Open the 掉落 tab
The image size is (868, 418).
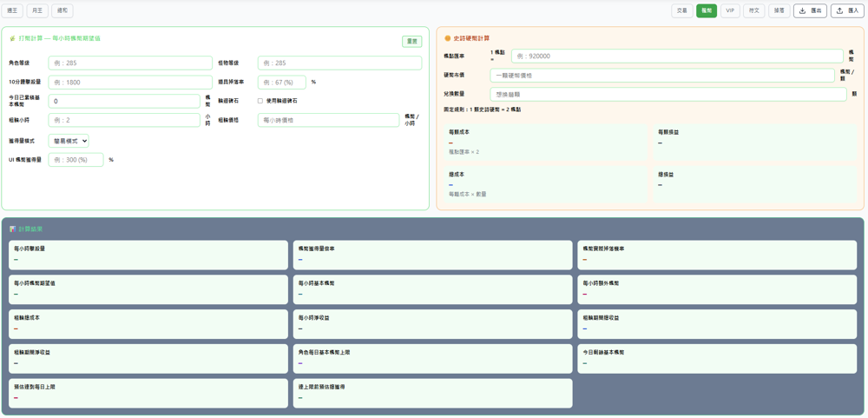click(779, 10)
